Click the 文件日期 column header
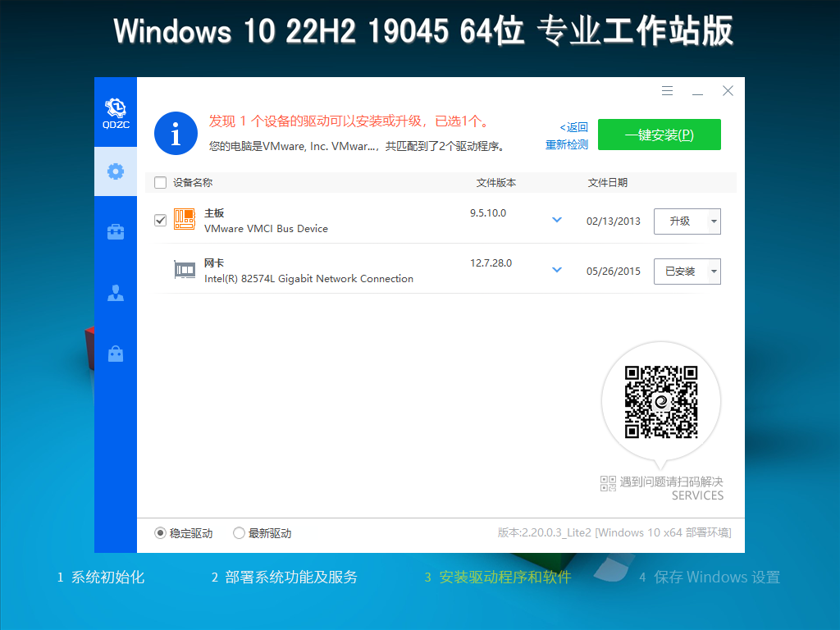The width and height of the screenshot is (840, 630). tap(609, 182)
